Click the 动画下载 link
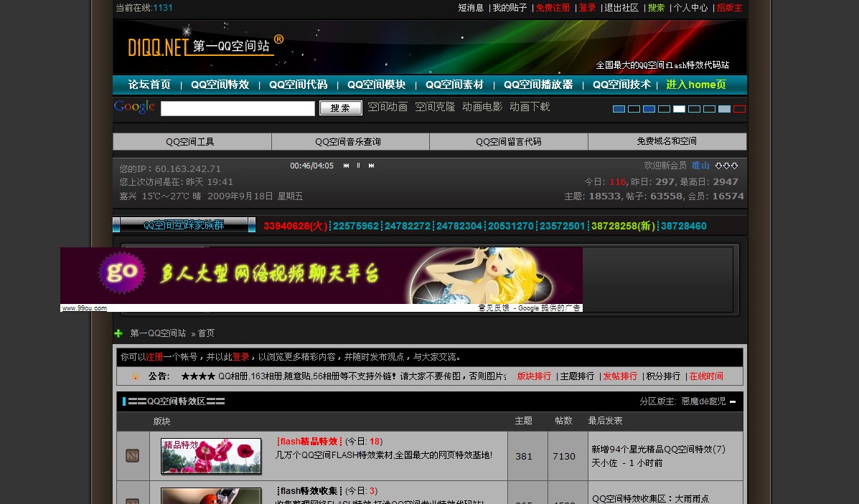The height and width of the screenshot is (504, 859). [x=530, y=107]
